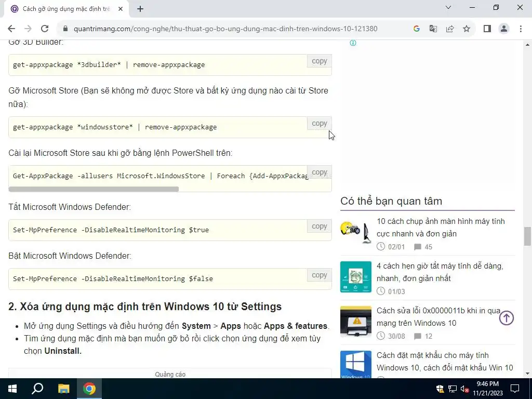Open the notification center icon
The height and width of the screenshot is (399, 532).
coord(515,389)
